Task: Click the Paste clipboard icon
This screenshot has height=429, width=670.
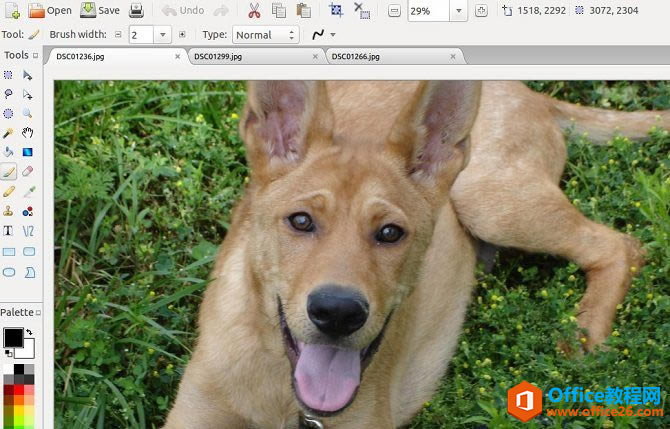Action: pos(304,10)
